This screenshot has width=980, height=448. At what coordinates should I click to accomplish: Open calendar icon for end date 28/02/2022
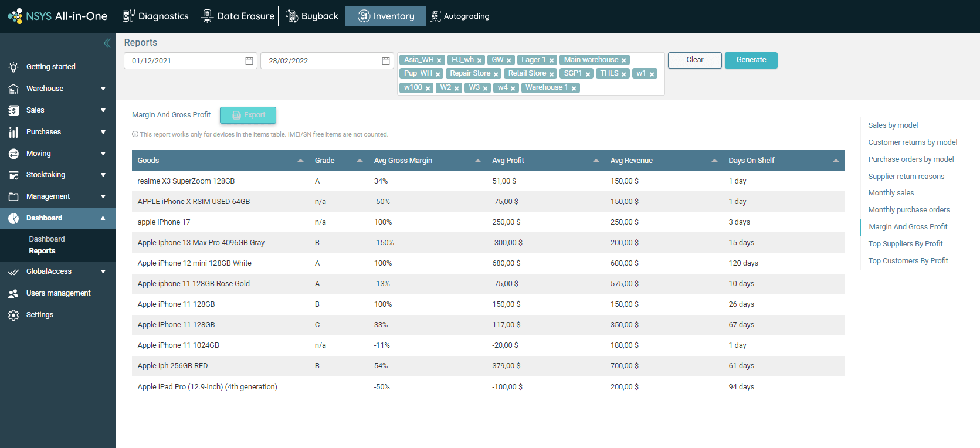386,61
